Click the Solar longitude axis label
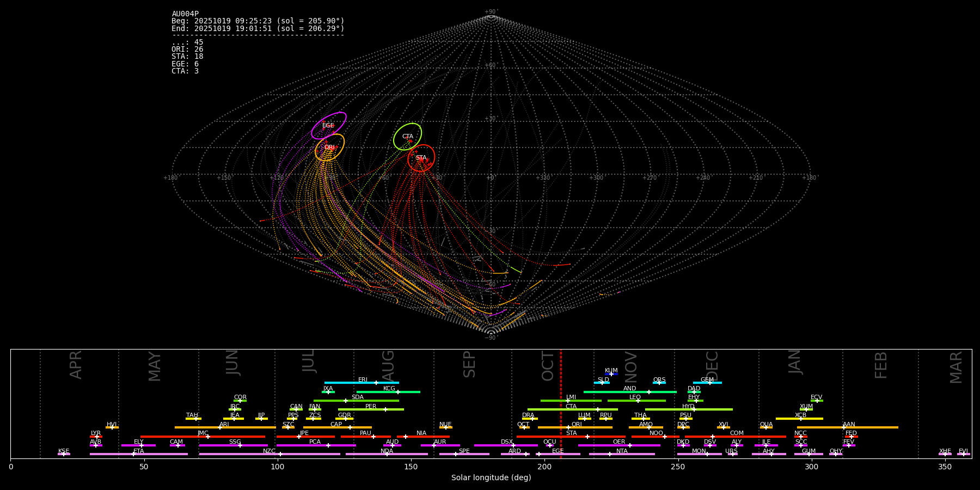 point(491,477)
